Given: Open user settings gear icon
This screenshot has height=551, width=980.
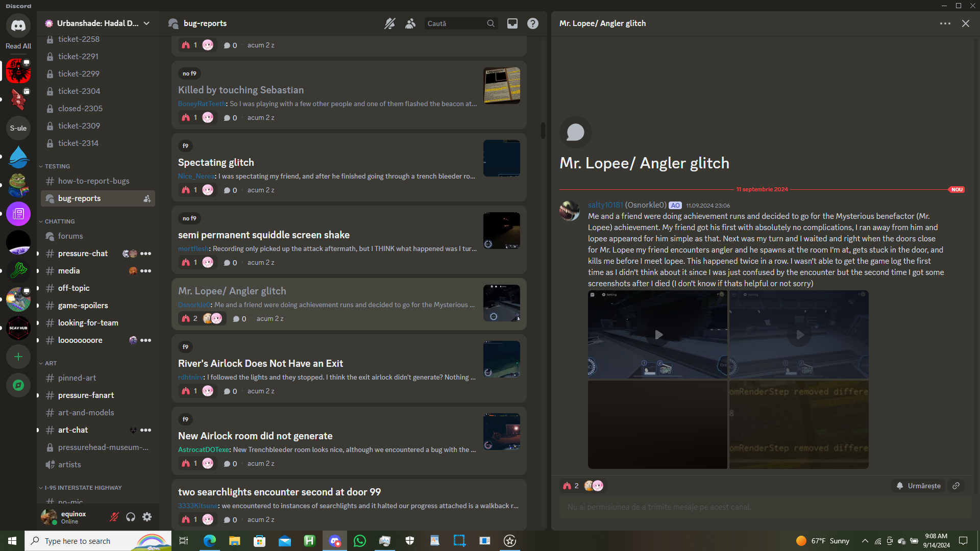Looking at the screenshot, I should [x=147, y=517].
